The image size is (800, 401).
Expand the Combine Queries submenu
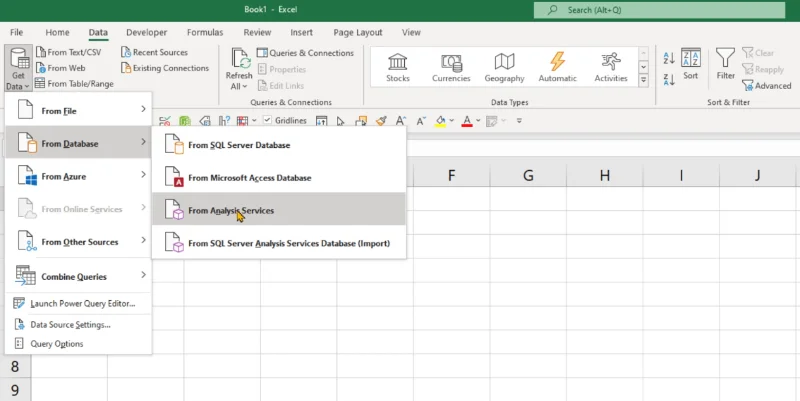tap(78, 275)
